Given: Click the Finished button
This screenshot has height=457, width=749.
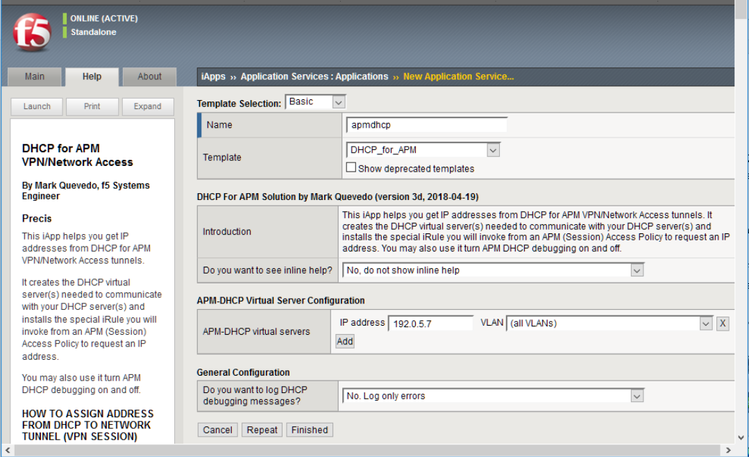Looking at the screenshot, I should tap(309, 430).
